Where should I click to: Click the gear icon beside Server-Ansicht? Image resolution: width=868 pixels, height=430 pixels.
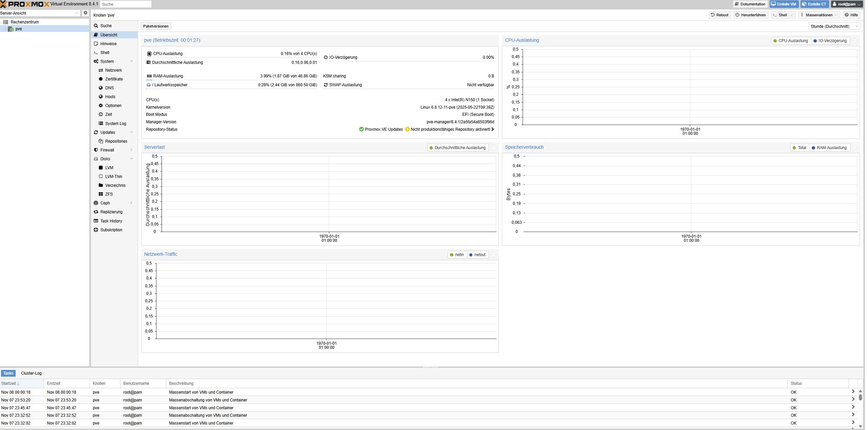(x=86, y=13)
